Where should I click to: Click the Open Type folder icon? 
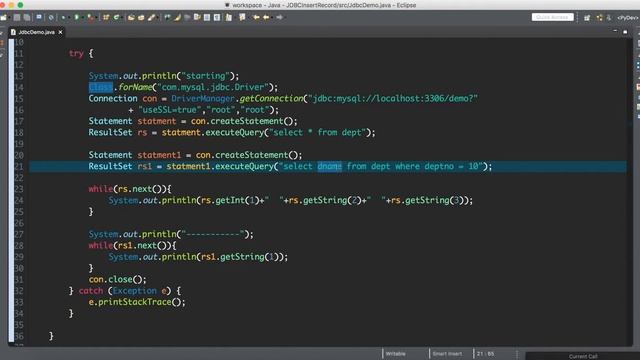coord(131,18)
